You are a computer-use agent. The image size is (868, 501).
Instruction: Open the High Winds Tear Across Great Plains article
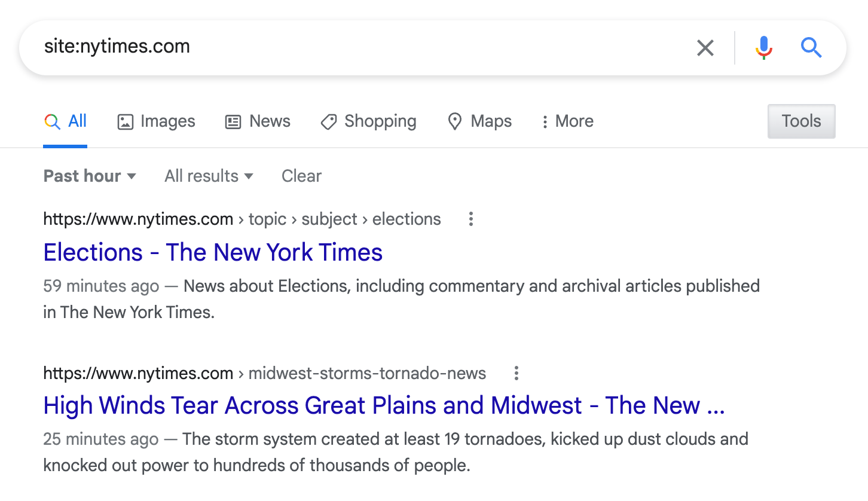(x=383, y=405)
